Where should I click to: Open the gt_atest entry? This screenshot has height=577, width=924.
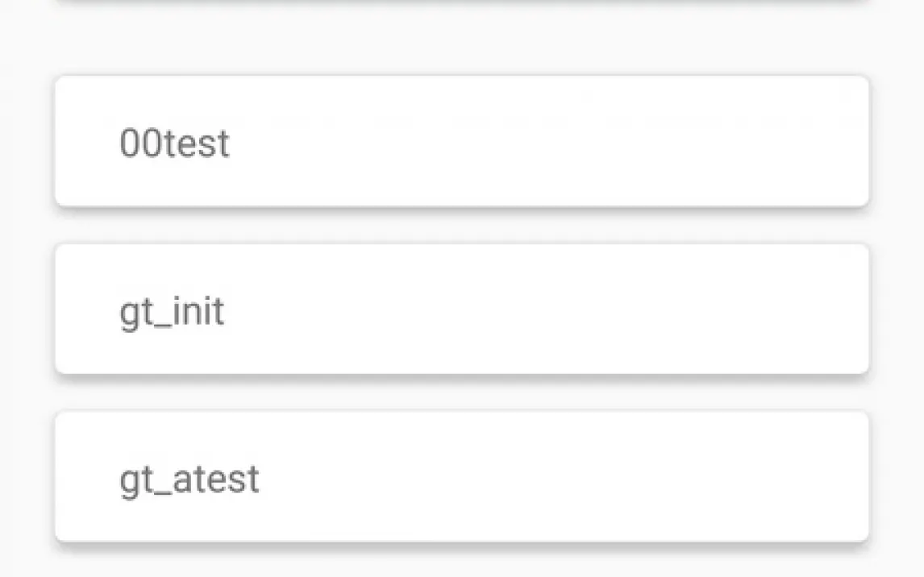tap(461, 477)
